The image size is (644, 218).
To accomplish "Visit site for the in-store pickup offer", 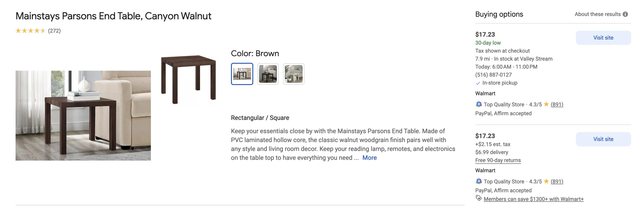I will point(603,38).
